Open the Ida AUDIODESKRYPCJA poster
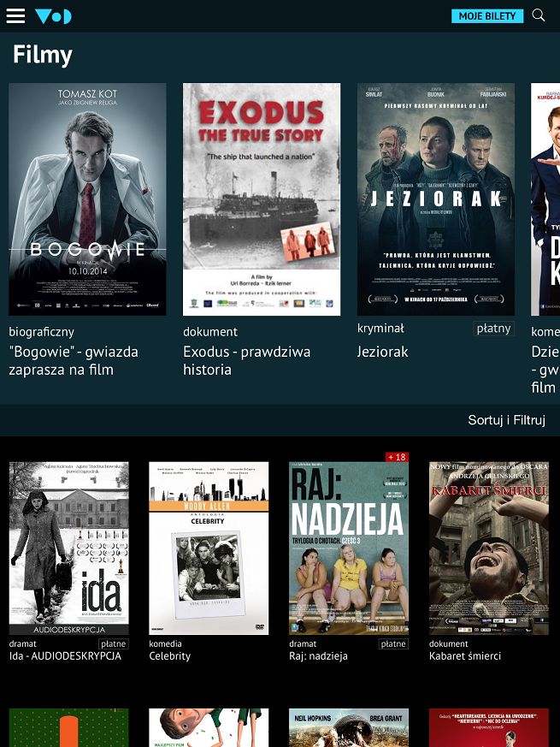This screenshot has width=560, height=747. [x=69, y=548]
